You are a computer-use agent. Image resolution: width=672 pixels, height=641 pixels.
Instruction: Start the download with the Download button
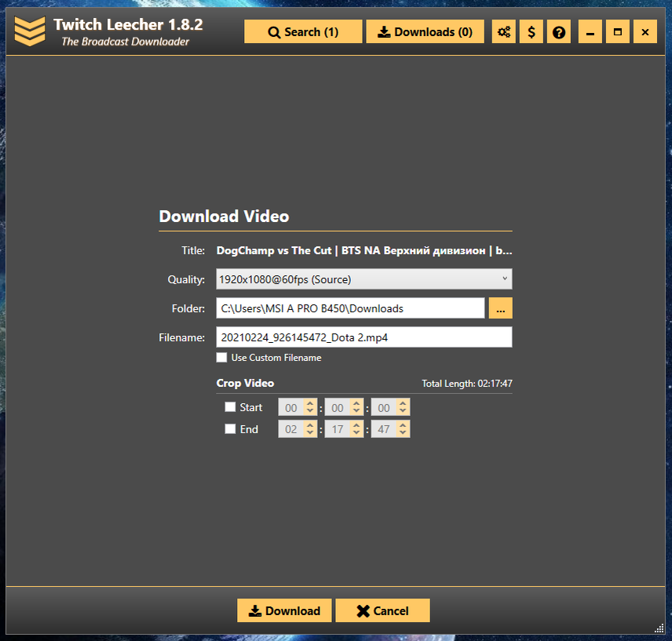pyautogui.click(x=284, y=610)
